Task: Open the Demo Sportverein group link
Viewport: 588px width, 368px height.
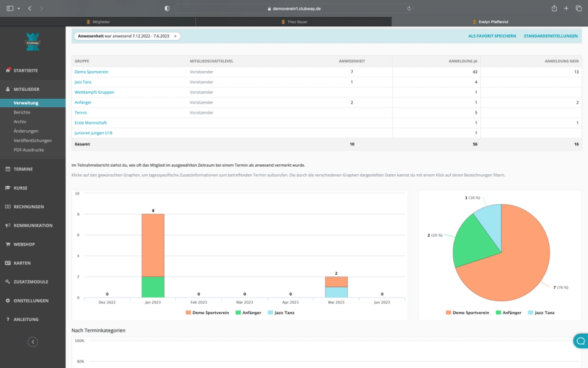Action: click(91, 72)
